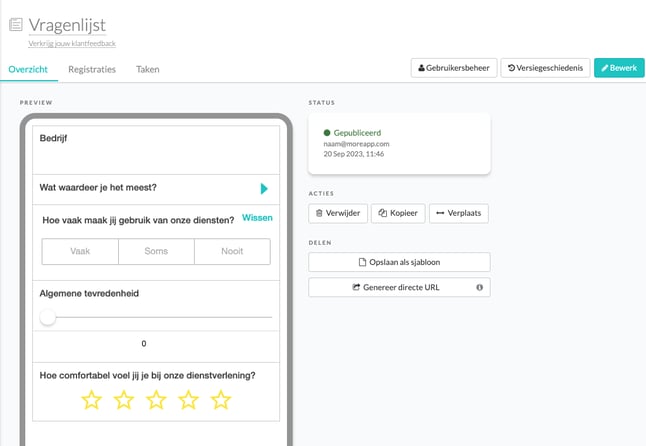Select the second rating star
This screenshot has width=646, height=446.
124,400
